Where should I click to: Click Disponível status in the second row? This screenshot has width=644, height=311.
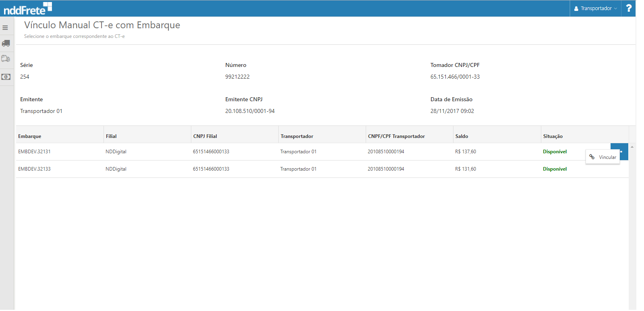pyautogui.click(x=555, y=169)
